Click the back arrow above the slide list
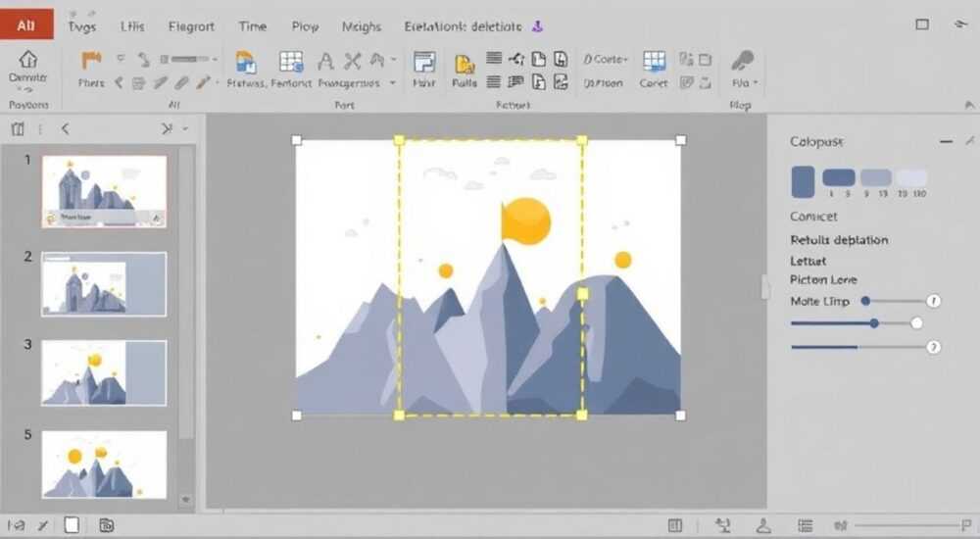This screenshot has height=539, width=980. (65, 128)
